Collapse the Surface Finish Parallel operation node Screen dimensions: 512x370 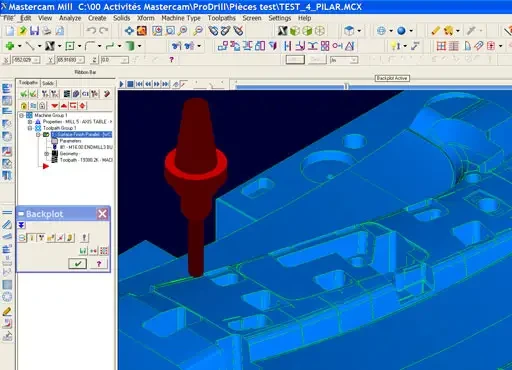coord(38,135)
